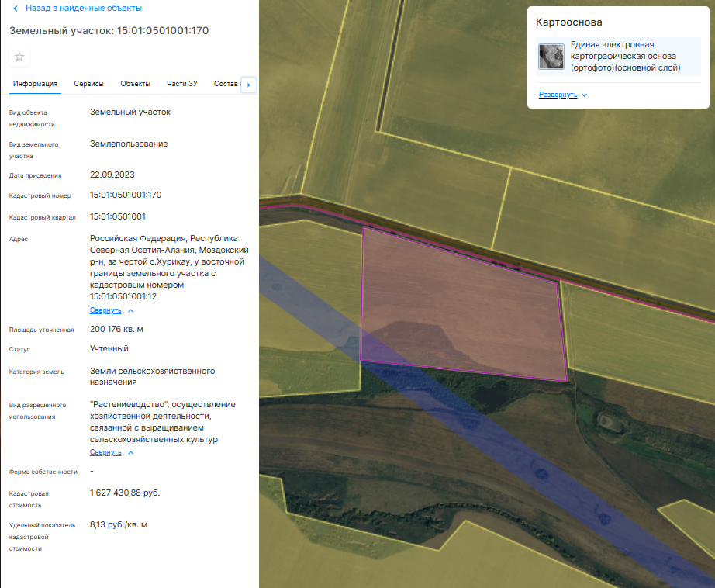715x588 pixels.
Task: Collapse the address text via Свернуть
Action: (105, 310)
